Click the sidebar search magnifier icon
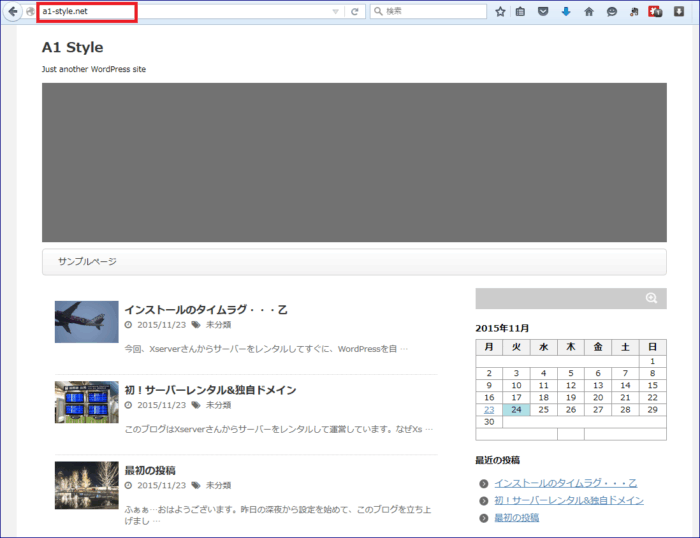The height and width of the screenshot is (538, 700). pyautogui.click(x=651, y=298)
